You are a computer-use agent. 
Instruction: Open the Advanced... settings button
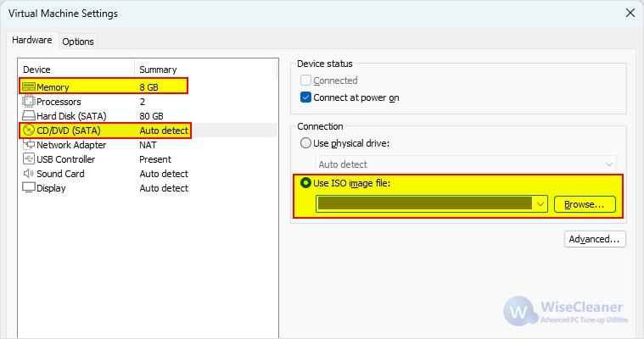click(x=595, y=239)
